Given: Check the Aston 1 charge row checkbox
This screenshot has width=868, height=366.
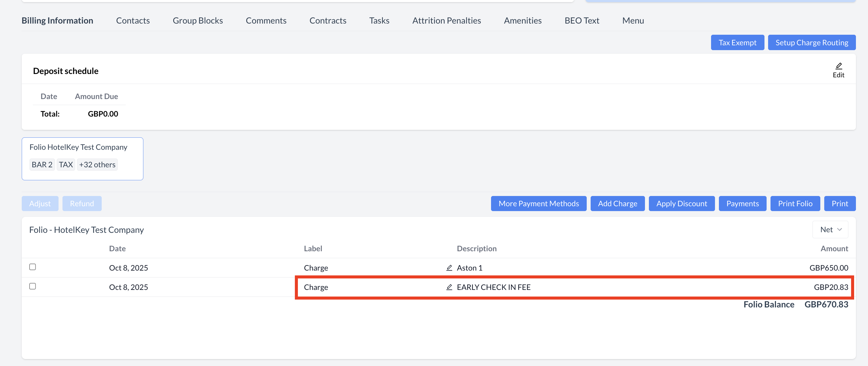Looking at the screenshot, I should [x=32, y=267].
